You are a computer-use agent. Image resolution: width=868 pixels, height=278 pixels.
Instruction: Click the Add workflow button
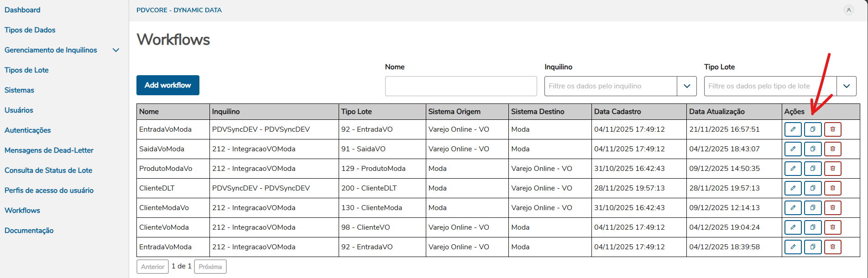coord(167,85)
